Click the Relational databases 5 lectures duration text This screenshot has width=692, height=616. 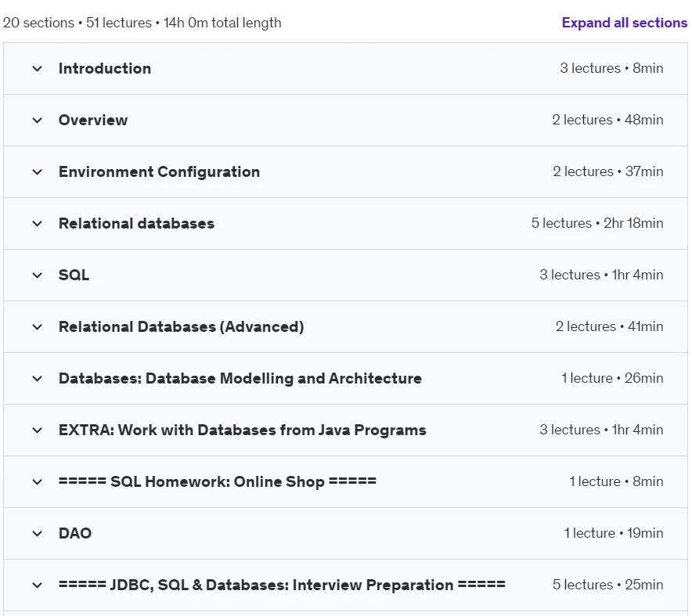pyautogui.click(x=597, y=223)
